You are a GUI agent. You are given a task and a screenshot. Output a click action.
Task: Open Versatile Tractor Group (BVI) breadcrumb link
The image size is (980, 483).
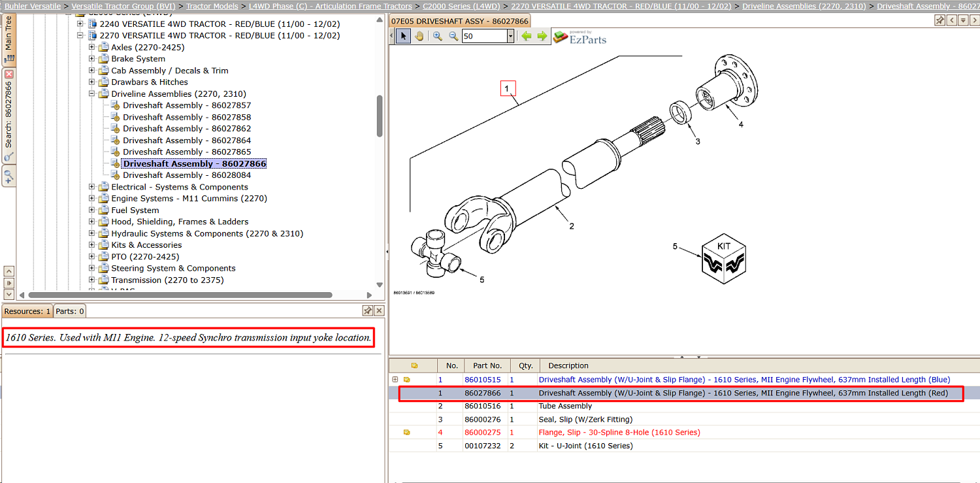point(123,6)
